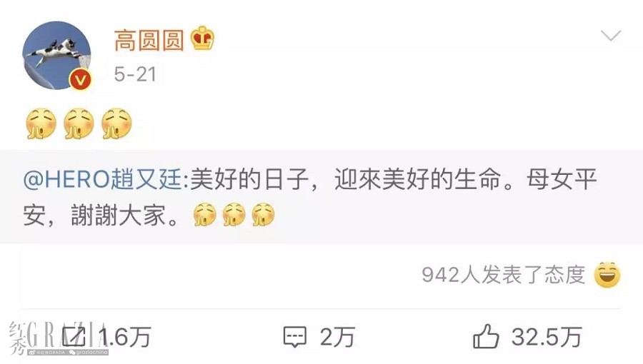Click last emoji in quoted repost text
The image size is (643, 364).
click(263, 215)
